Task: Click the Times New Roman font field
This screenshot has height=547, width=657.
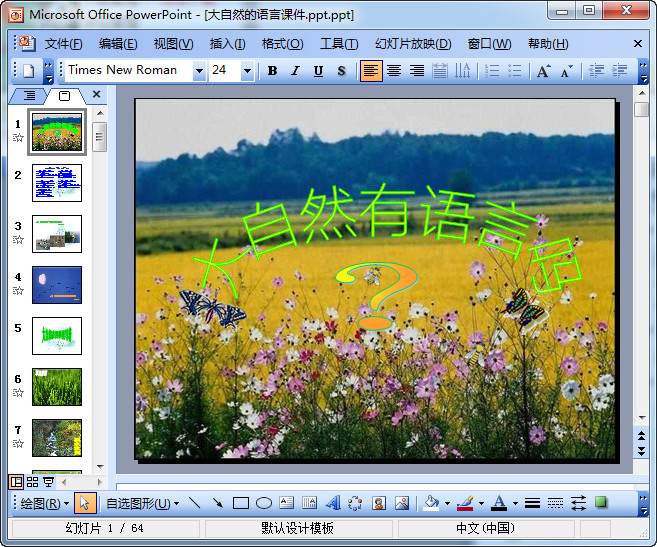Action: (129, 70)
